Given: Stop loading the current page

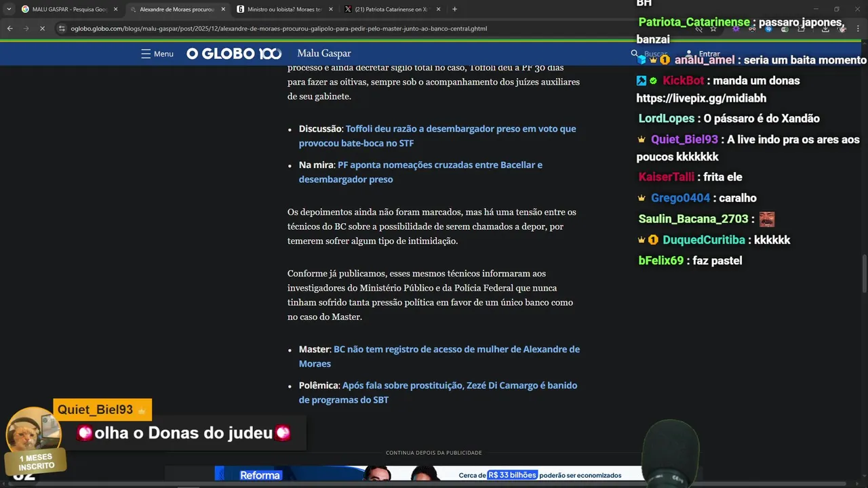Looking at the screenshot, I should (42, 28).
